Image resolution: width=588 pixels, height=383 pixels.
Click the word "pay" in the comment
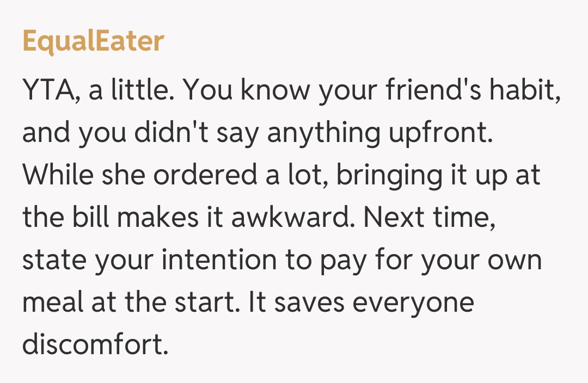[344, 261]
